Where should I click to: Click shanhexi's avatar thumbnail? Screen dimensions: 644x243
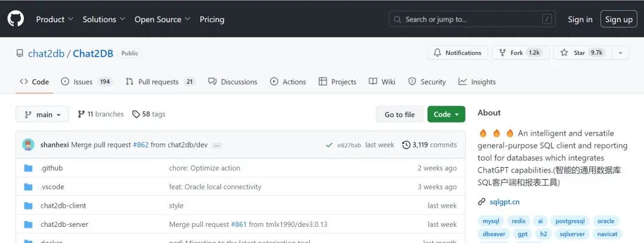pyautogui.click(x=28, y=144)
